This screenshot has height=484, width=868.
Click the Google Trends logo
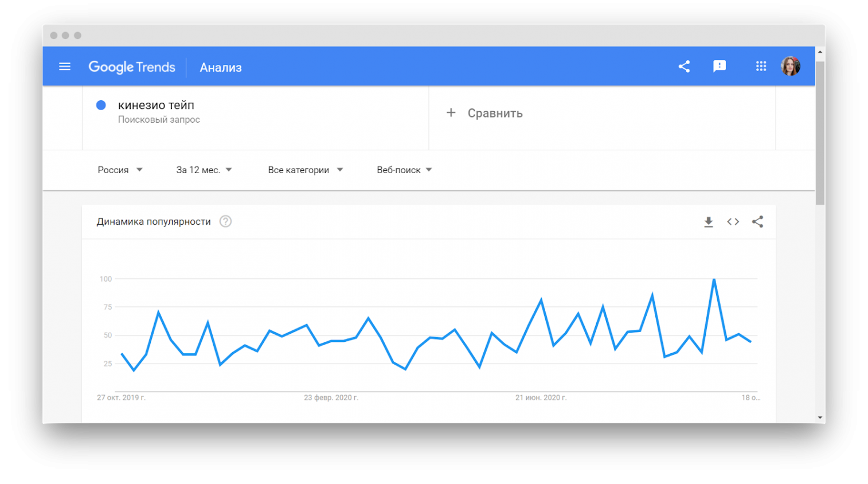[132, 67]
